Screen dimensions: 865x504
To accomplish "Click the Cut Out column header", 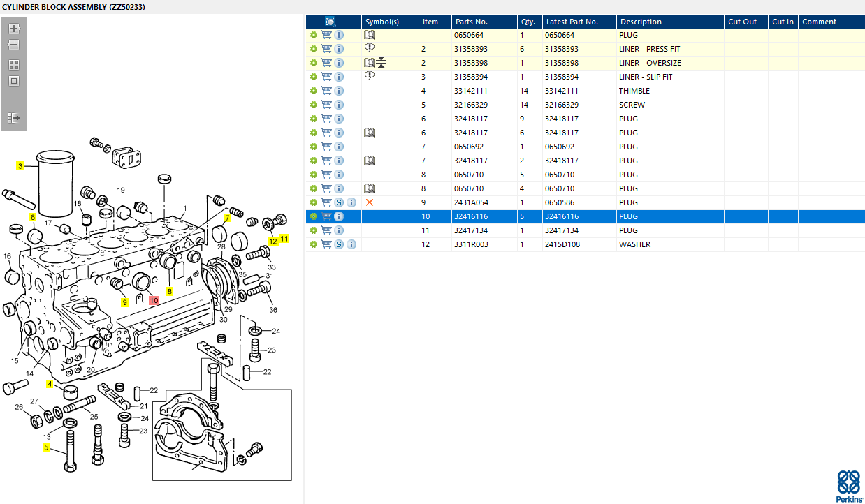I will pos(746,22).
